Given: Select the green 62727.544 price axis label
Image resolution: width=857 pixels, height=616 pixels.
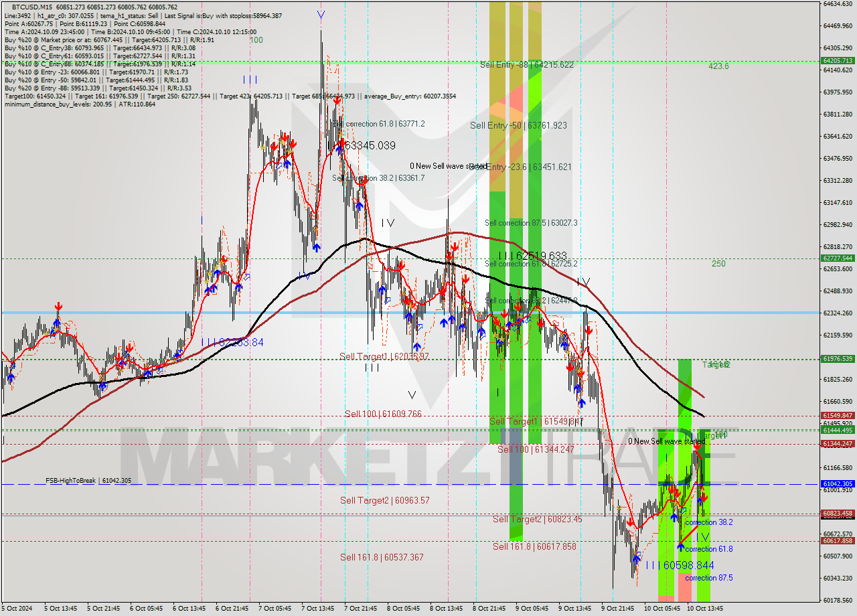Looking at the screenshot, I should [x=838, y=258].
